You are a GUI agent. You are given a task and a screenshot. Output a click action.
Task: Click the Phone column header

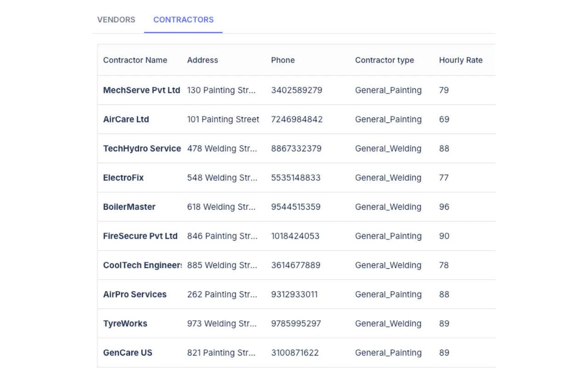pos(283,60)
